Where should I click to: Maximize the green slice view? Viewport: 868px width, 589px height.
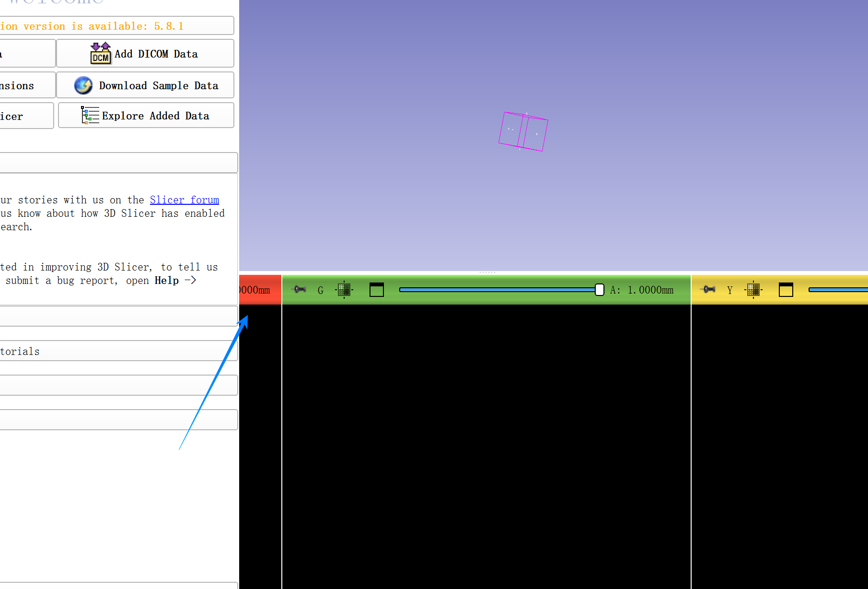[x=377, y=290]
